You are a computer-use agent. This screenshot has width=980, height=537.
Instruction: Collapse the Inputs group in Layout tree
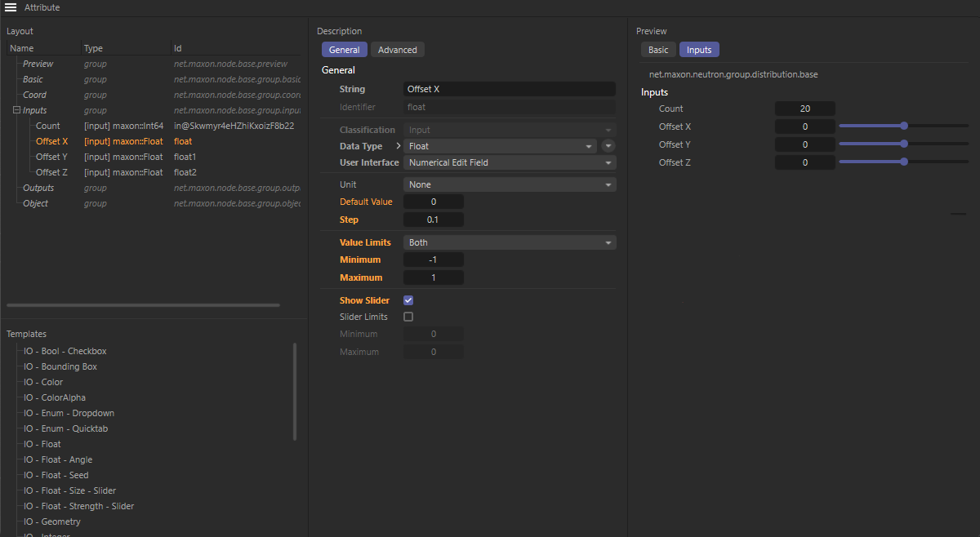coord(16,110)
